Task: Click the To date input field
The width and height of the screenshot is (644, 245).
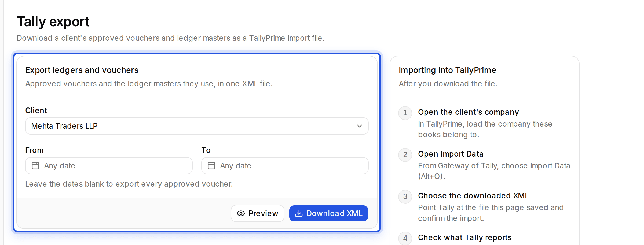Action: pyautogui.click(x=285, y=166)
